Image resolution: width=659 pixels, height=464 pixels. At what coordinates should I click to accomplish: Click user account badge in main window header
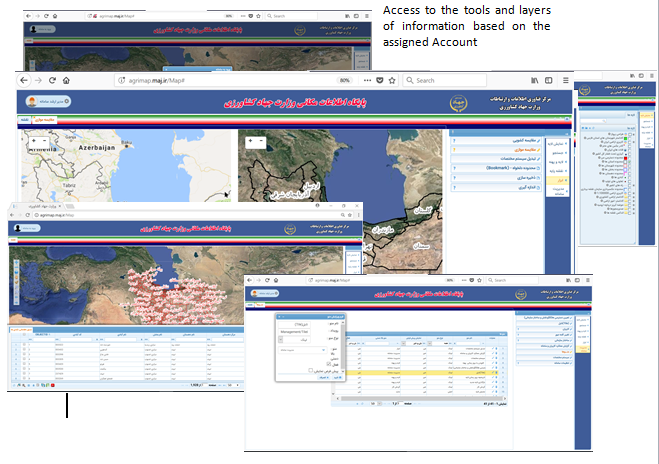click(x=48, y=101)
